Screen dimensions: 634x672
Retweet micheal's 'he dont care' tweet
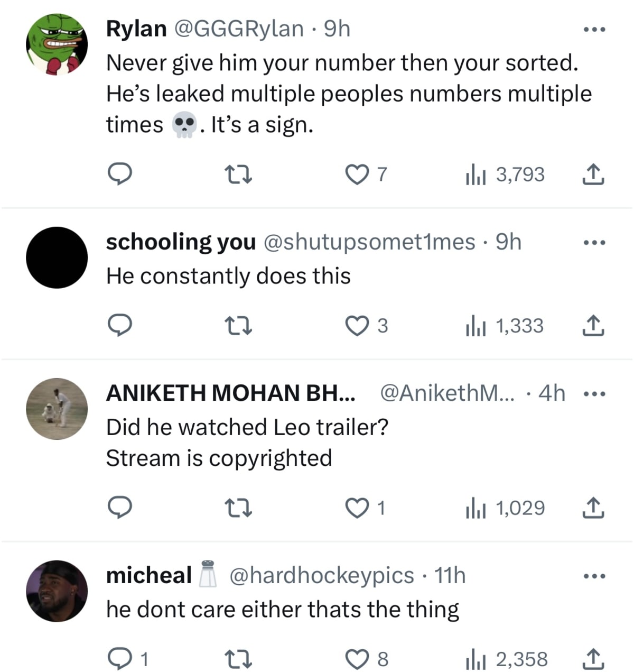click(x=238, y=659)
